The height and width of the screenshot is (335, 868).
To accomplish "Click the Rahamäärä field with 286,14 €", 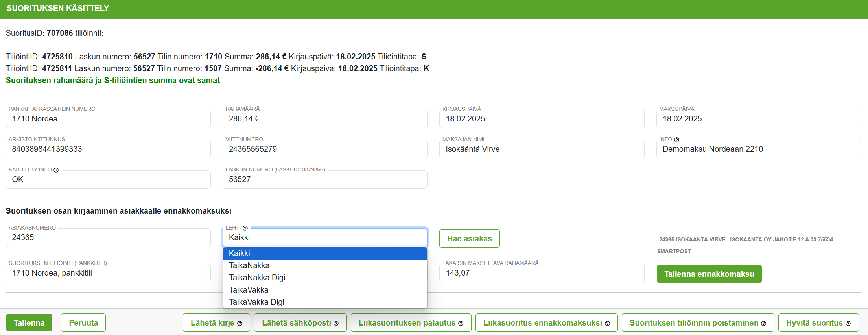I will (x=325, y=119).
